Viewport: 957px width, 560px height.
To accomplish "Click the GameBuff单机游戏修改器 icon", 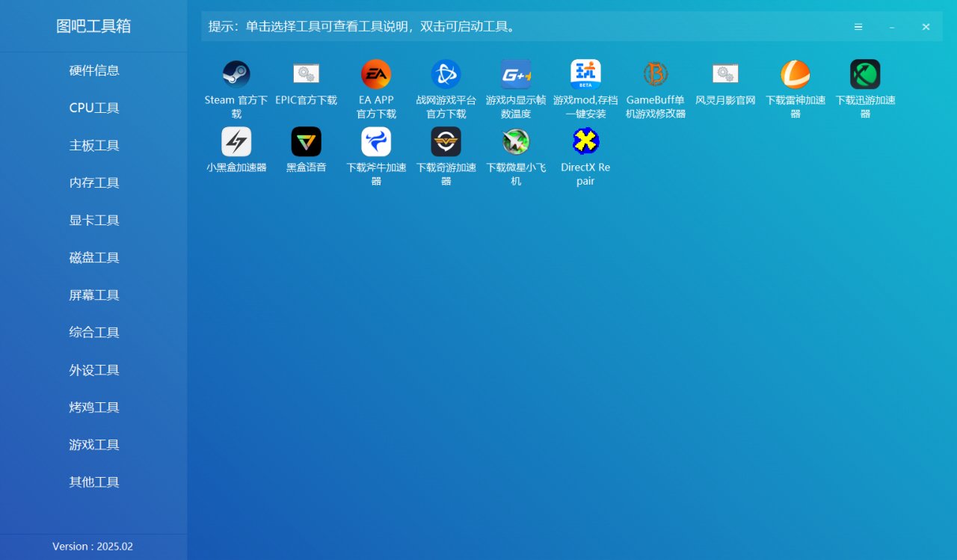I will (656, 74).
